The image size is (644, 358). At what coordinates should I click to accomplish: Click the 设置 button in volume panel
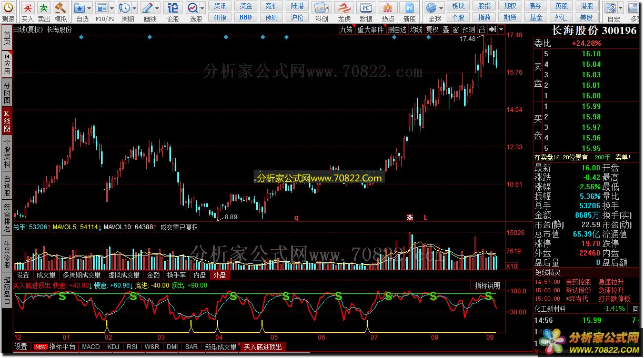pyautogui.click(x=22, y=275)
